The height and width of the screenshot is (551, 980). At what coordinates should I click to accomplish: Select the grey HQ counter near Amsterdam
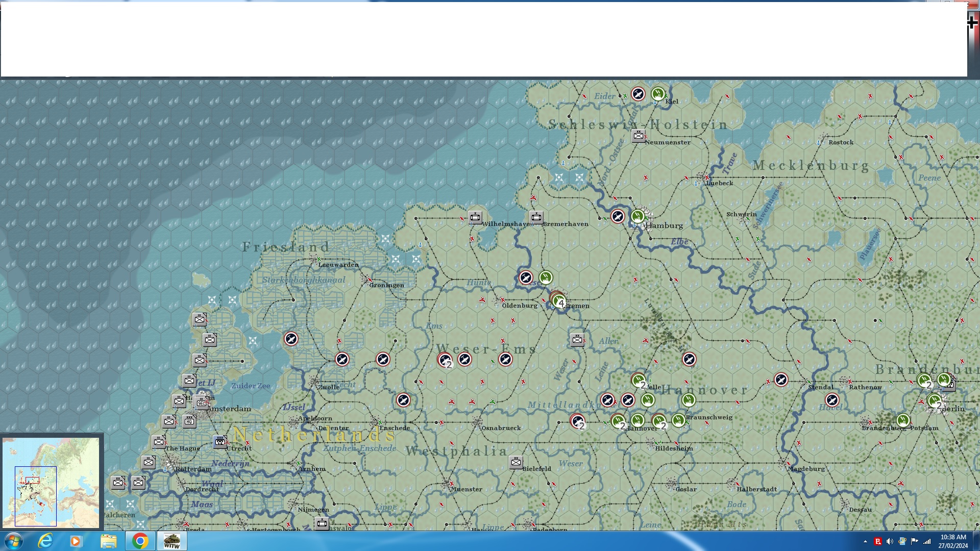click(x=189, y=421)
